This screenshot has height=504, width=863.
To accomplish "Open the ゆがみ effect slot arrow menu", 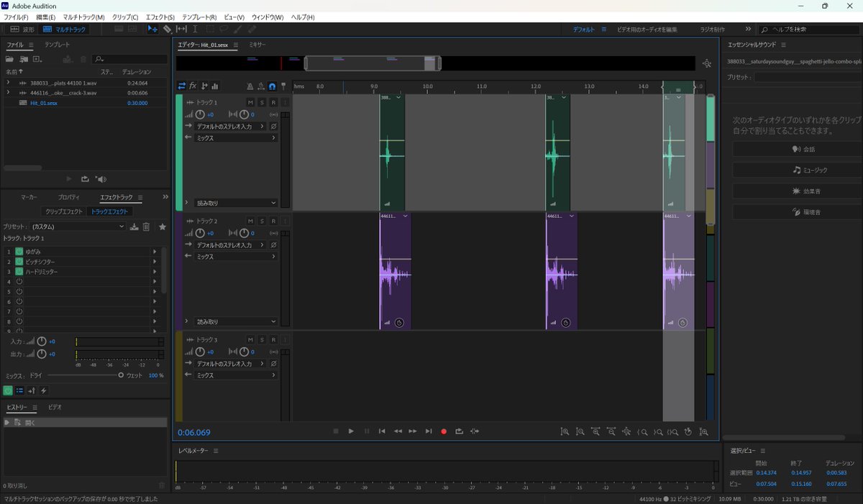I will click(155, 252).
